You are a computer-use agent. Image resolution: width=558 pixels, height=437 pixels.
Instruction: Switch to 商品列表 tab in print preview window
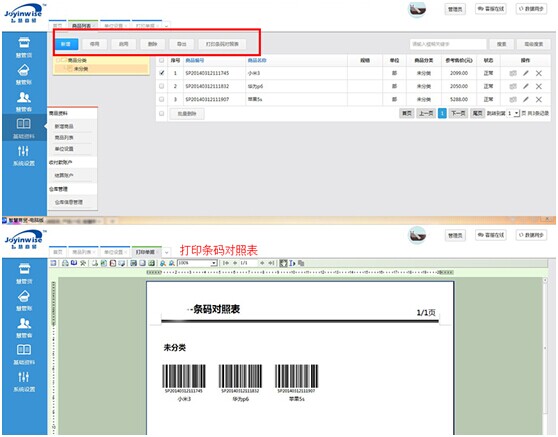(83, 252)
